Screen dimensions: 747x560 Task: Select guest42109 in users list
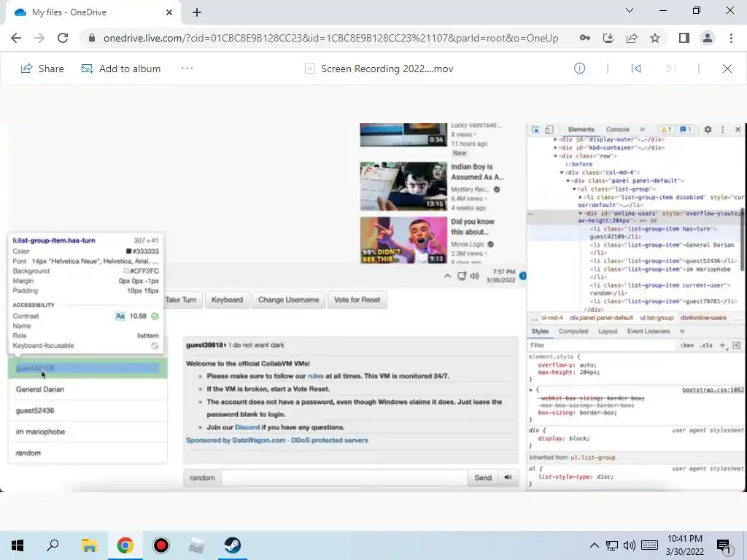(88, 368)
